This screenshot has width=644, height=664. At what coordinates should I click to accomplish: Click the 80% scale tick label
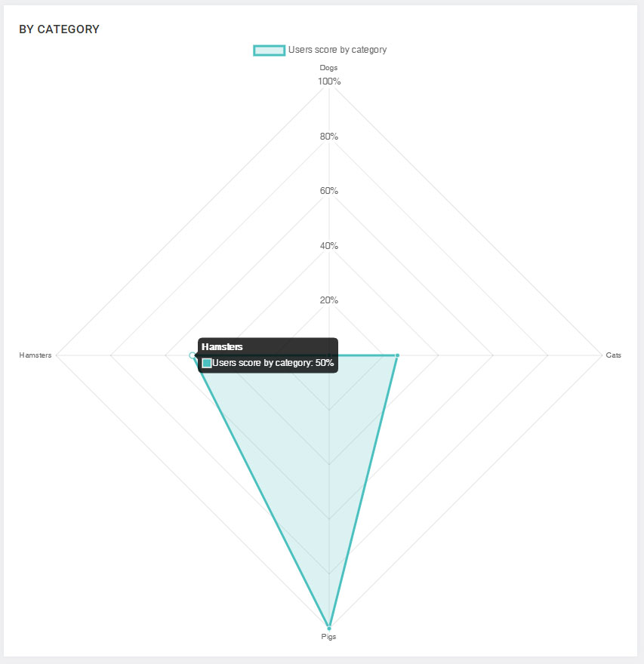coord(329,137)
